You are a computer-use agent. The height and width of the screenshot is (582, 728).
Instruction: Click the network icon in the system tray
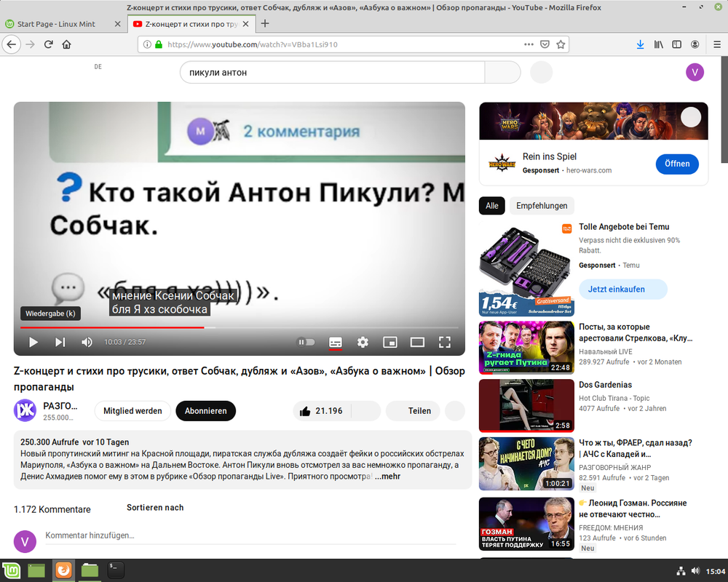[x=681, y=571]
